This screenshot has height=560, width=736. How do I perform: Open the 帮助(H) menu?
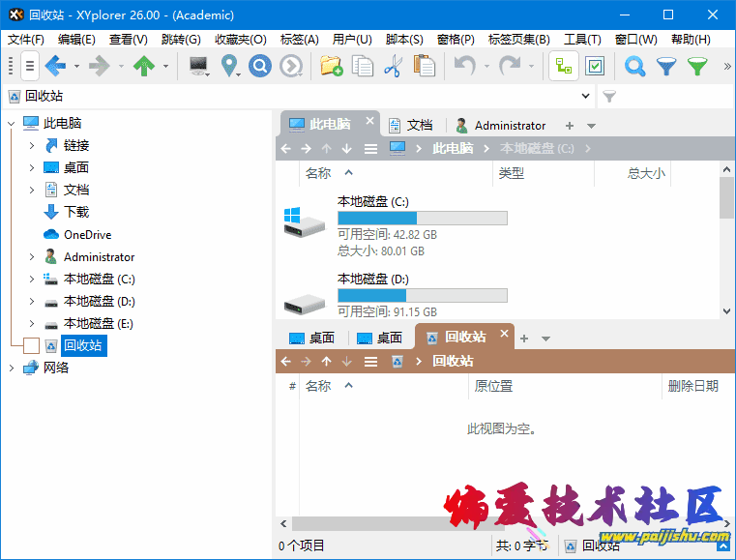[x=691, y=40]
